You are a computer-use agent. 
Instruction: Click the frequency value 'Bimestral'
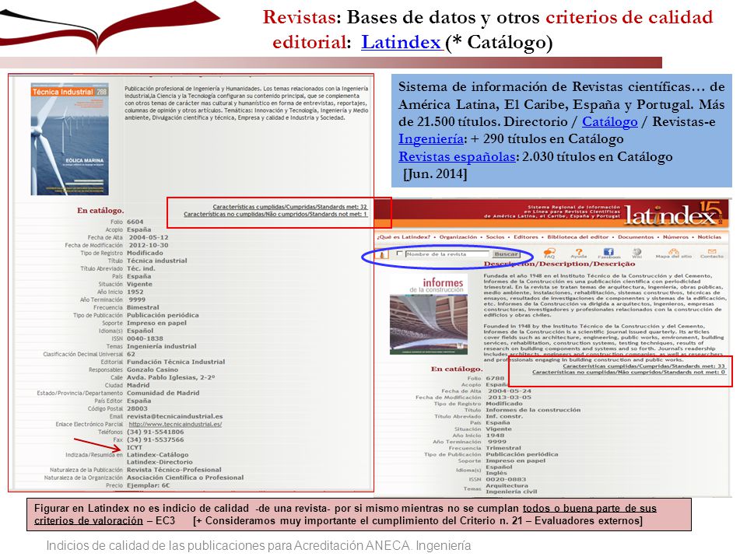pyautogui.click(x=143, y=308)
